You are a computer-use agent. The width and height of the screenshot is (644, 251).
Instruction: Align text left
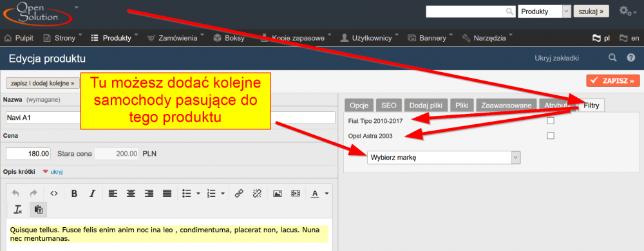[113, 194]
